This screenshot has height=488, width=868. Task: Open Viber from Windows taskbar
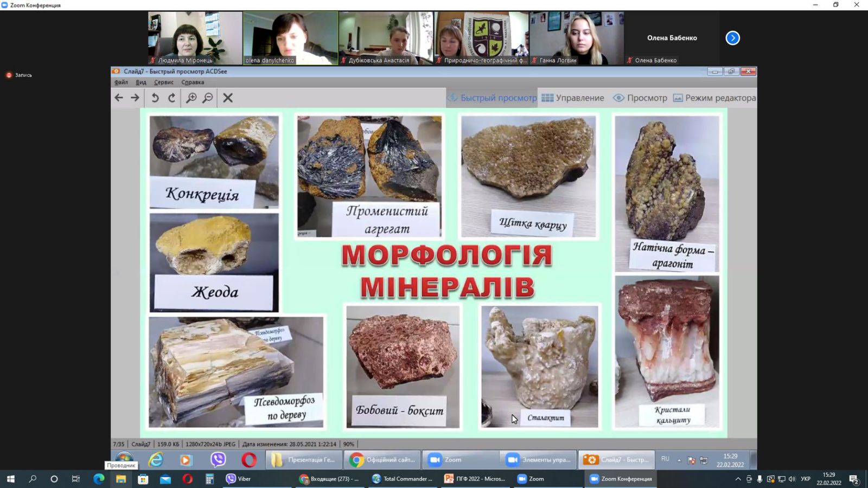[x=239, y=479]
